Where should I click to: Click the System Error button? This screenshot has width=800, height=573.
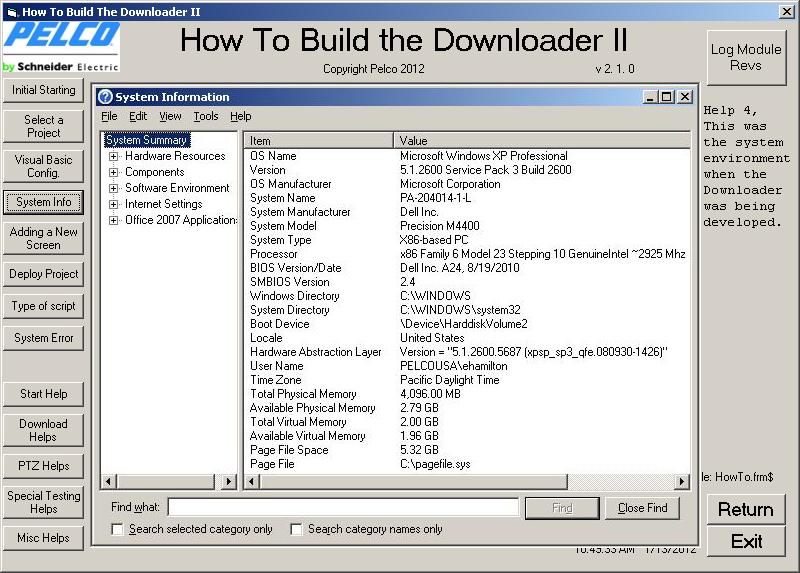pyautogui.click(x=43, y=338)
